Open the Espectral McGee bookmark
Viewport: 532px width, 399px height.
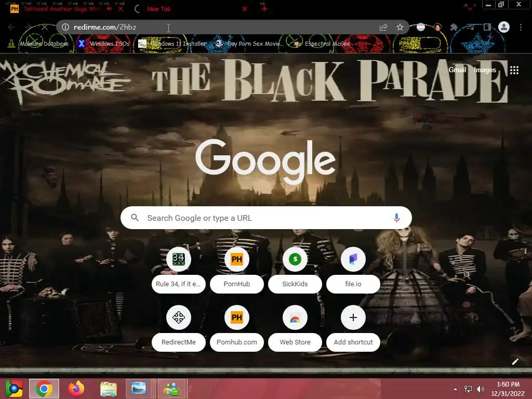[322, 44]
